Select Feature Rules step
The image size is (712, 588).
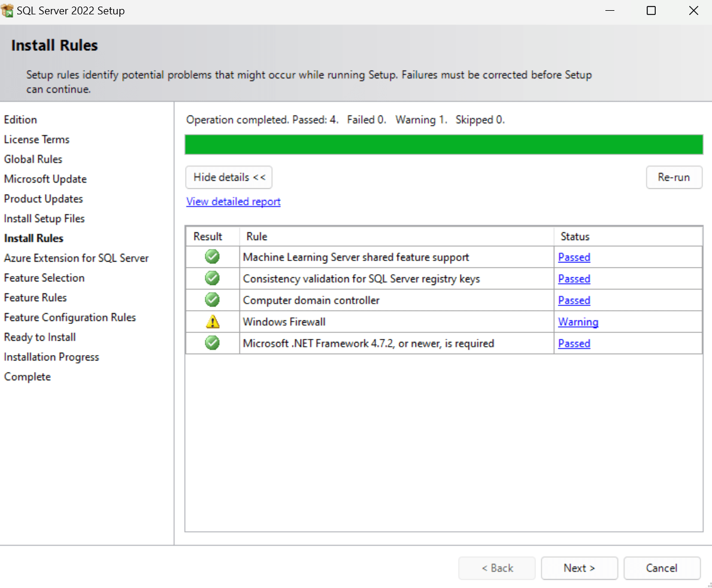tap(35, 298)
